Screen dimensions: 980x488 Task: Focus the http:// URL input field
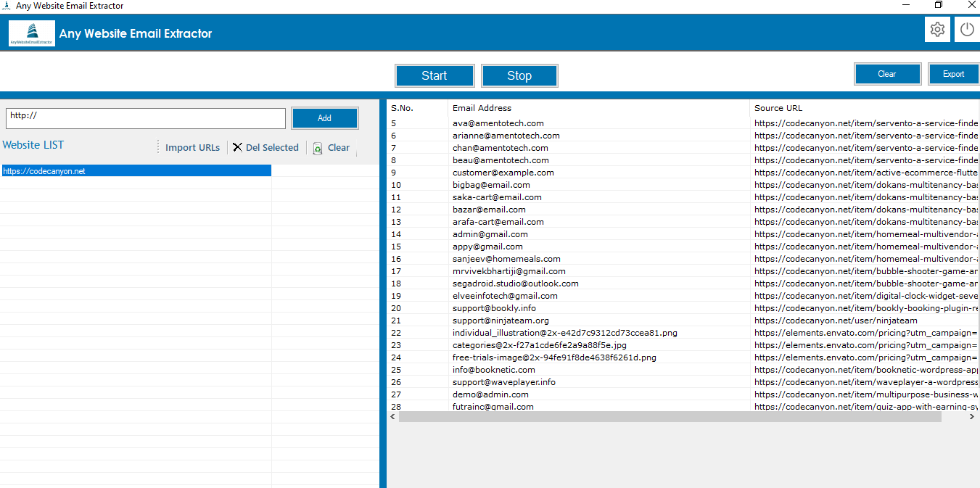(145, 118)
